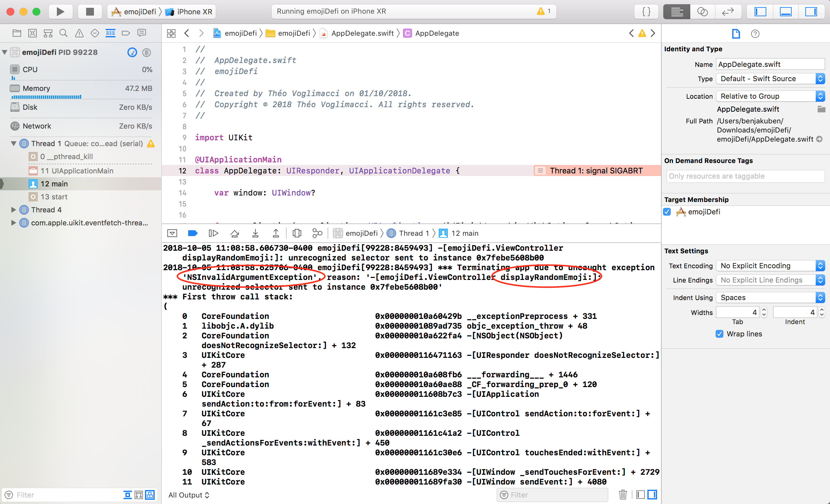Collapse the emojiDefi PID 99228 process
Screen dimensions: 830x504
pos(5,52)
